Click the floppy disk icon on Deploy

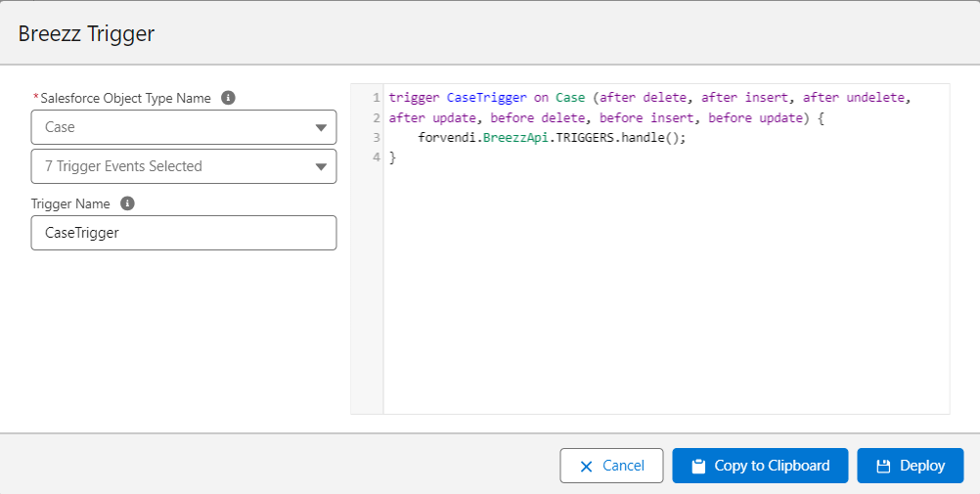[x=883, y=467]
